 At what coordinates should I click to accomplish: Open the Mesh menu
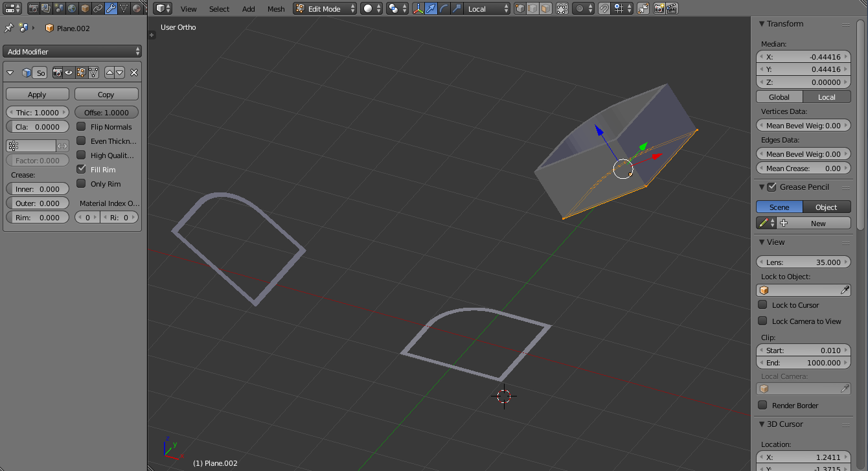[x=276, y=8]
